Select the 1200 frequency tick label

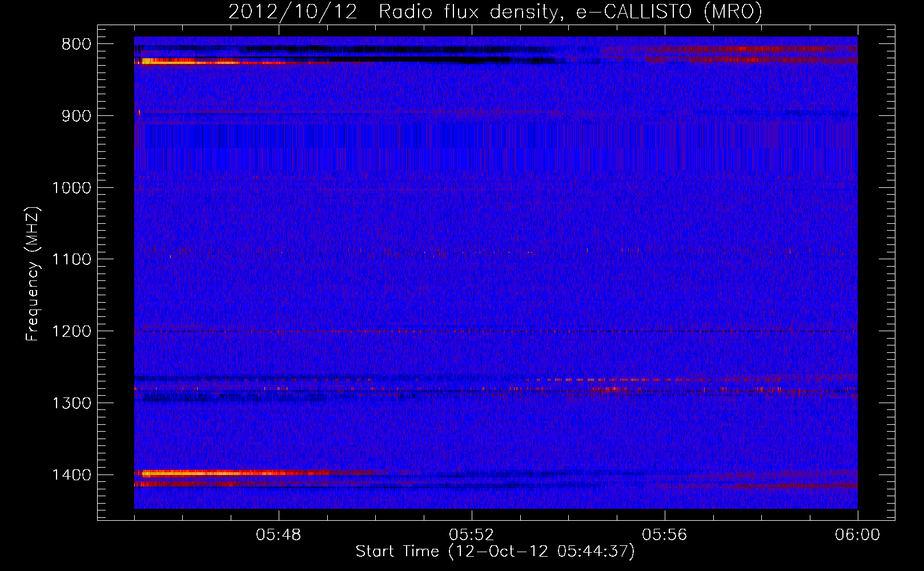coord(72,332)
